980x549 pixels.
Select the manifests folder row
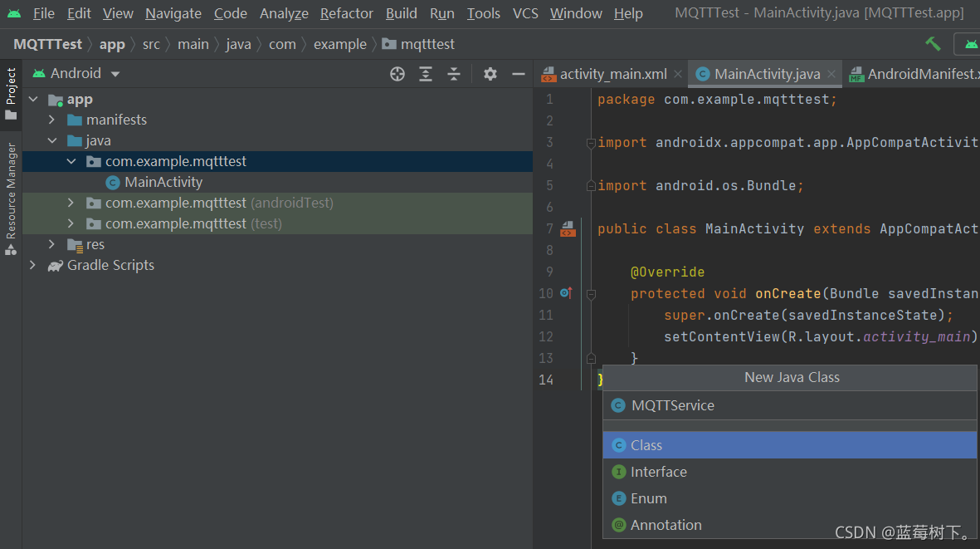[277, 120]
